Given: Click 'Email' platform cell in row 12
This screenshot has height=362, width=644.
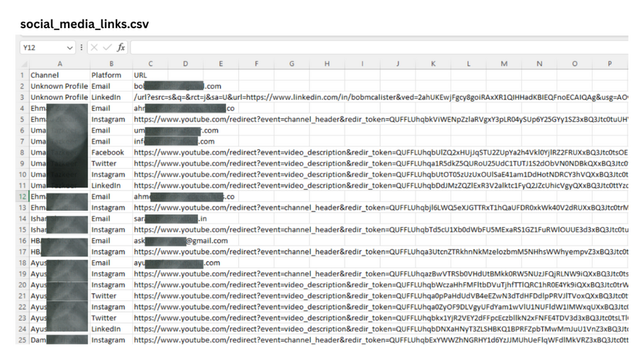Looking at the screenshot, I should 111,197.
